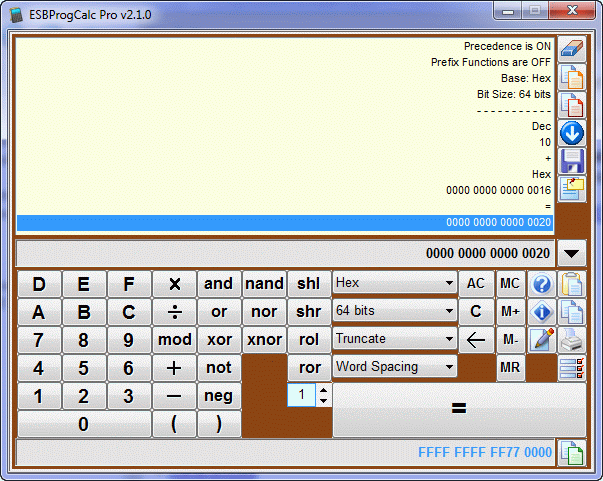Image resolution: width=603 pixels, height=481 pixels.
Task: Click the red copy-pages icon
Action: (x=572, y=105)
